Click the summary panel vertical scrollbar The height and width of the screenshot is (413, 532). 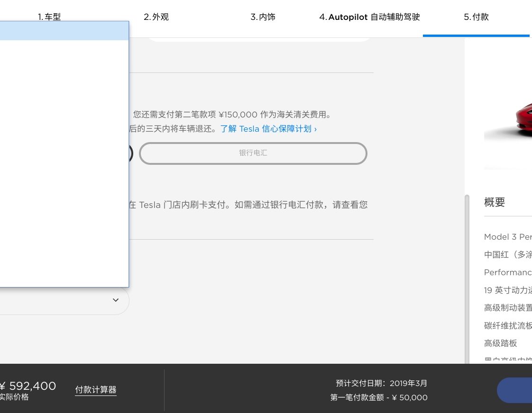[x=467, y=278]
